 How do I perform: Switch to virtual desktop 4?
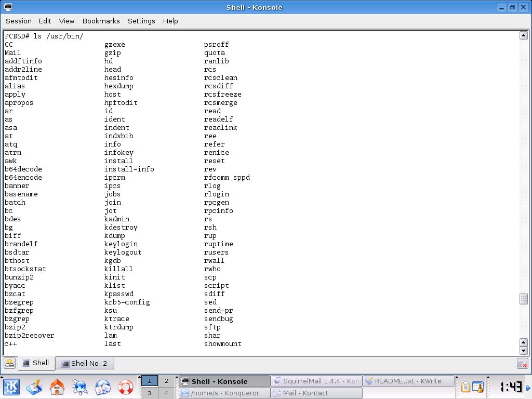tap(166, 393)
